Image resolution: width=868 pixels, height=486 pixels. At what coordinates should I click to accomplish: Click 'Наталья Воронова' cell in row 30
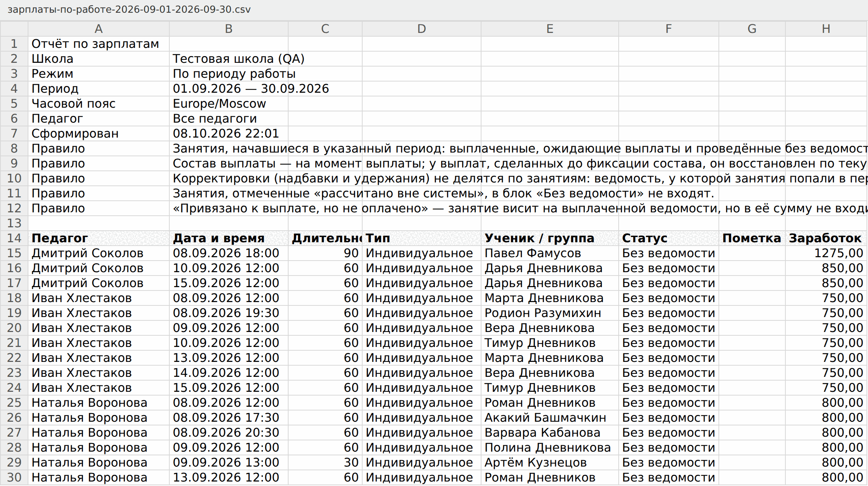(x=99, y=477)
